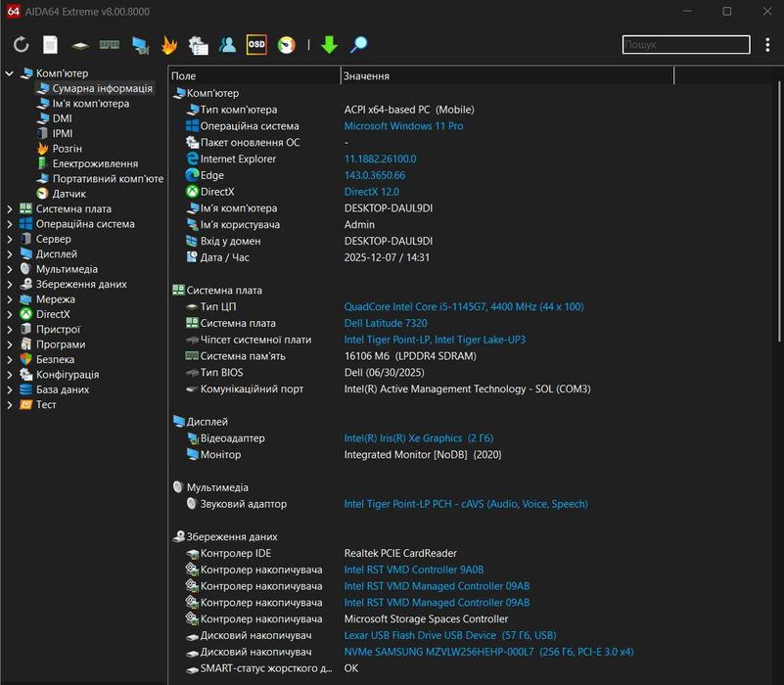Select База даних in the tree

[x=63, y=389]
